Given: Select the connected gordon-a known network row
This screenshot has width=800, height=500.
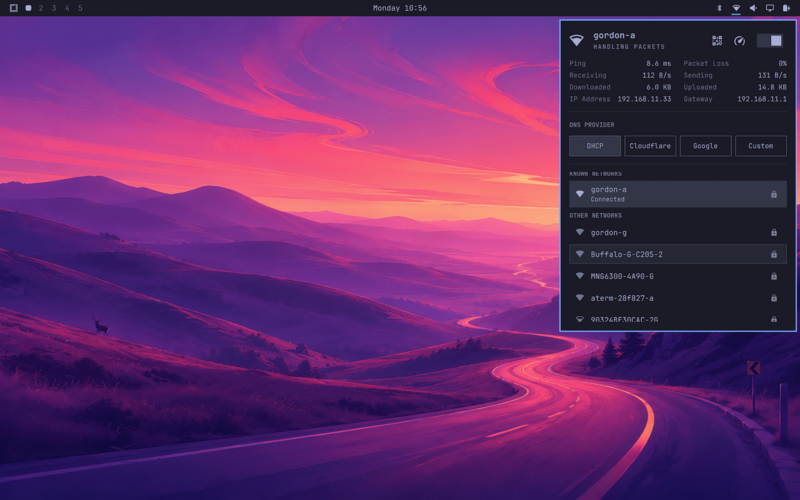Looking at the screenshot, I should point(678,194).
